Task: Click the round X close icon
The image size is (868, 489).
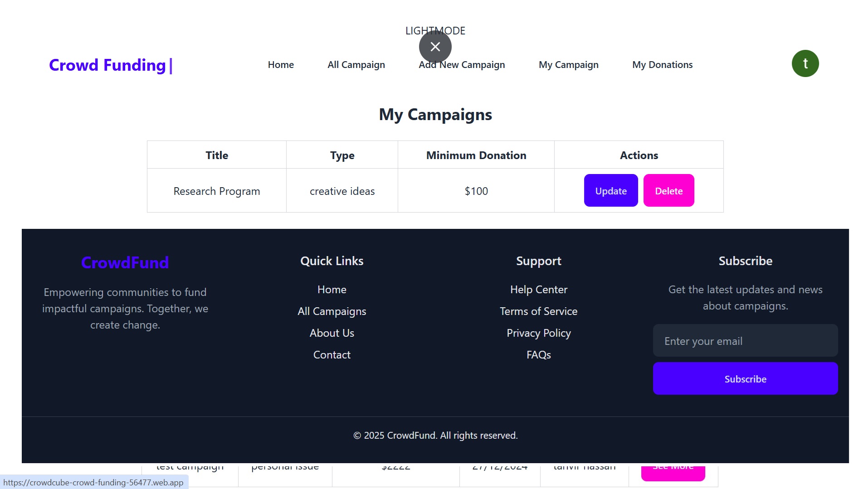Action: 435,47
